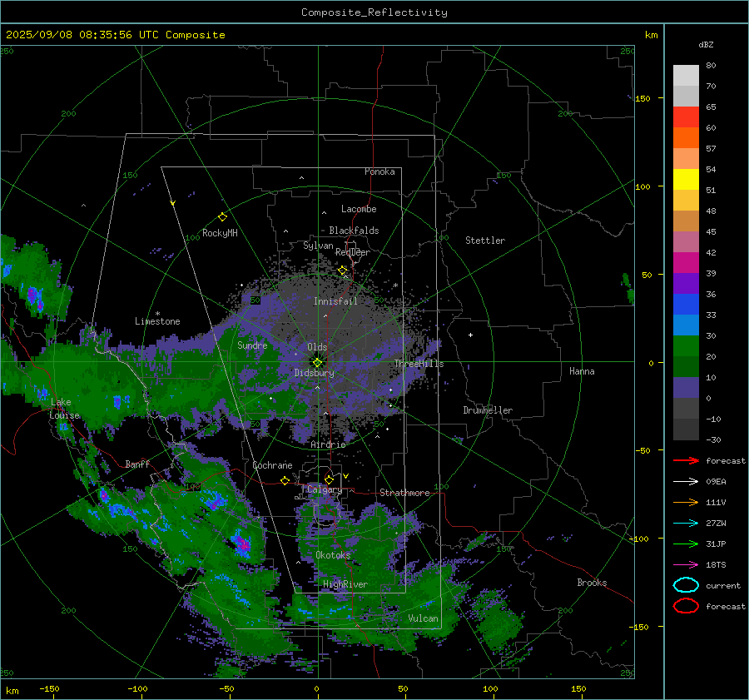Image resolution: width=749 pixels, height=700 pixels.
Task: Click the Lacombe city label
Action: tap(359, 209)
